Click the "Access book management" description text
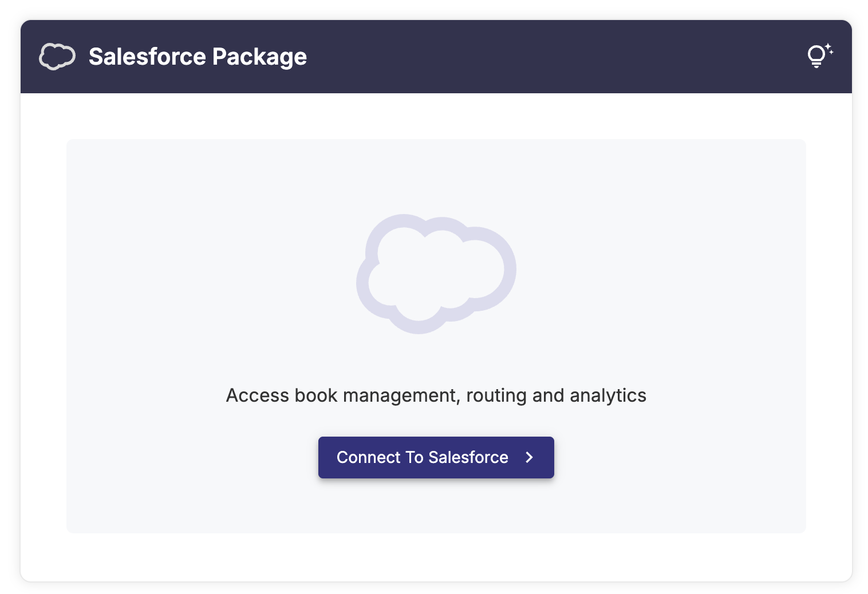 (x=436, y=395)
